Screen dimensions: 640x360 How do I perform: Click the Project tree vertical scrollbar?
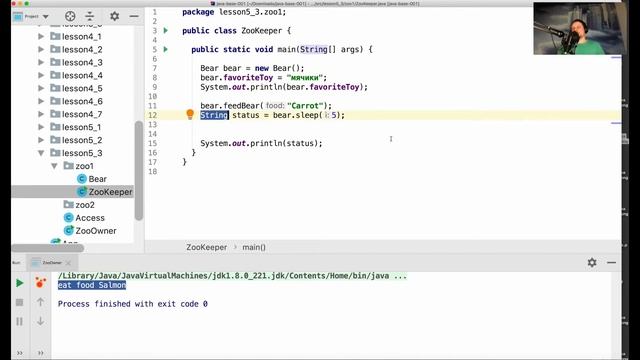tap(139, 170)
